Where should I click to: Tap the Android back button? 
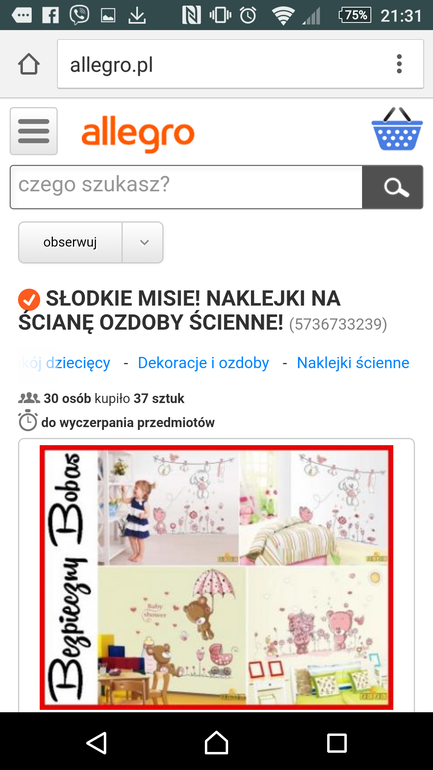pyautogui.click(x=96, y=743)
